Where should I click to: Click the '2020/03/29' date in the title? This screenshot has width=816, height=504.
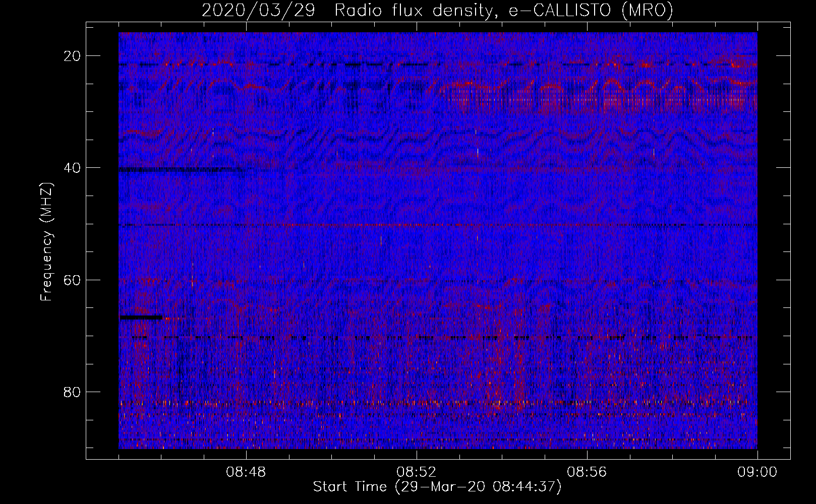coord(258,10)
